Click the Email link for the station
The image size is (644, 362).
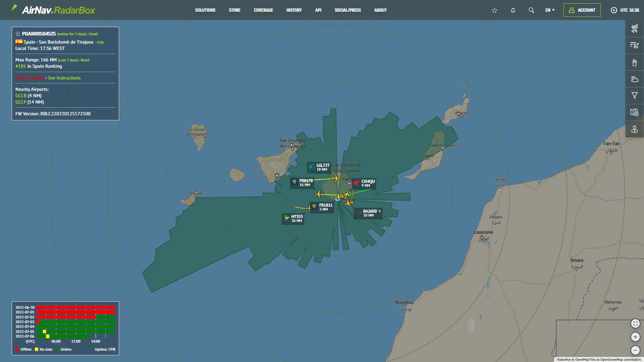point(93,34)
